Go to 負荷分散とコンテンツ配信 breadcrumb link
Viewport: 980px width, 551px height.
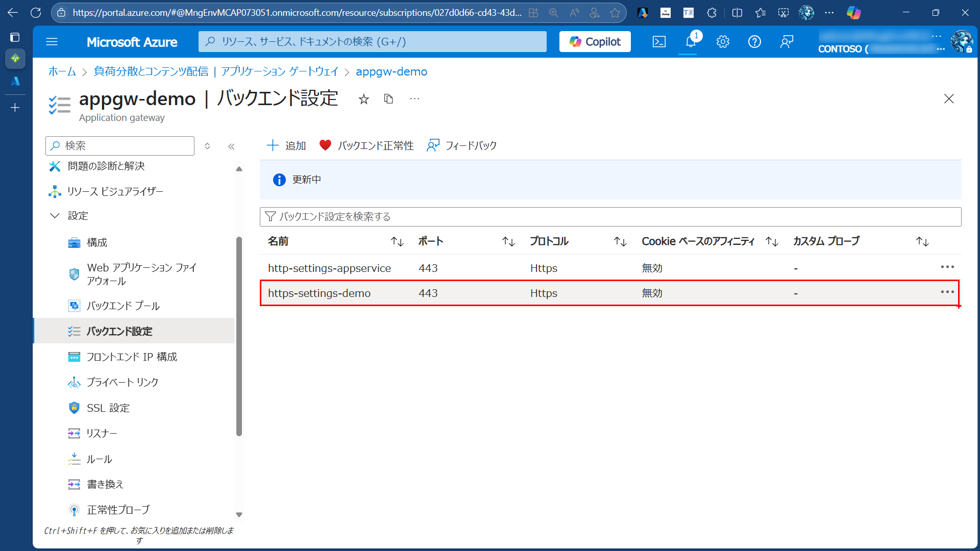click(x=216, y=72)
